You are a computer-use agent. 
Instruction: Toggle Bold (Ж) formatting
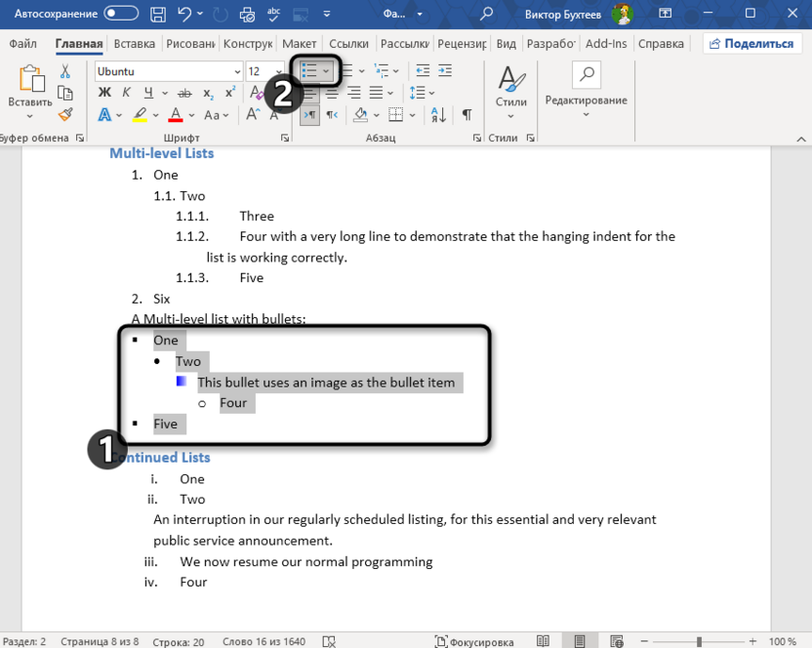pyautogui.click(x=104, y=93)
